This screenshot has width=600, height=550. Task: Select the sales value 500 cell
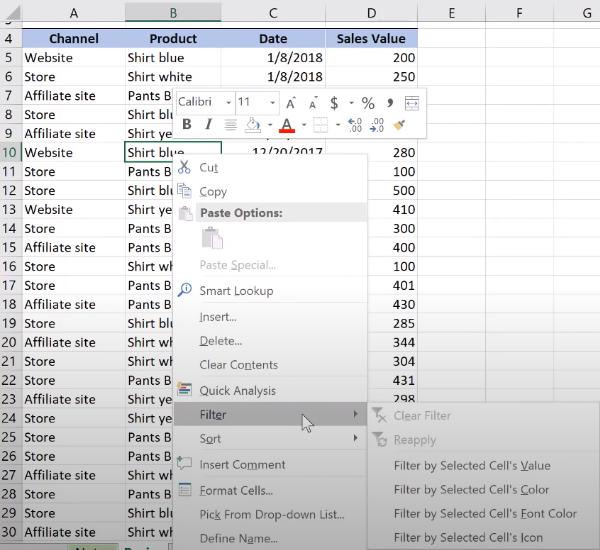coord(393,191)
